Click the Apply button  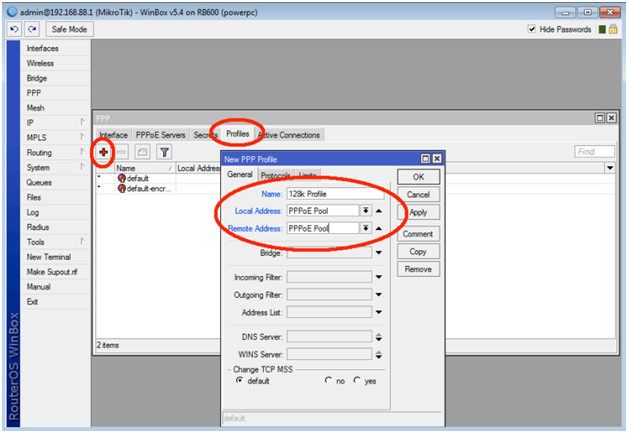coord(418,212)
